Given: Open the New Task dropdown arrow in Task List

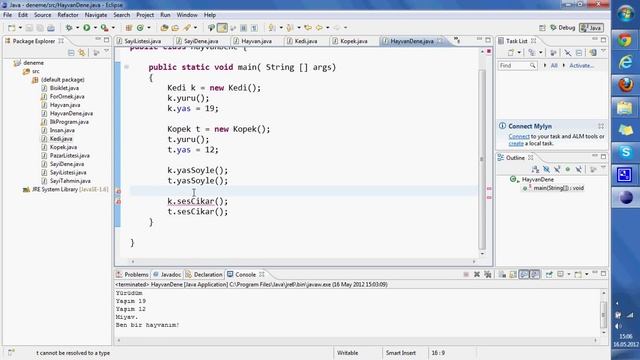Looking at the screenshot, I should click(x=519, y=53).
